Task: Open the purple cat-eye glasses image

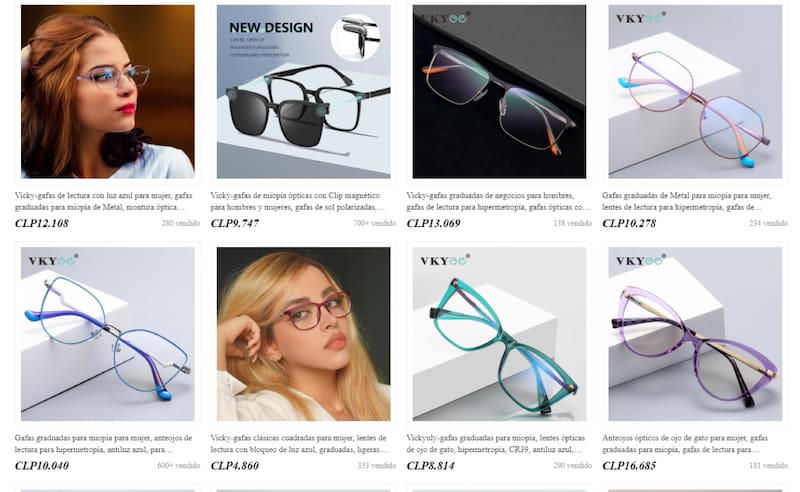Action: tap(695, 334)
